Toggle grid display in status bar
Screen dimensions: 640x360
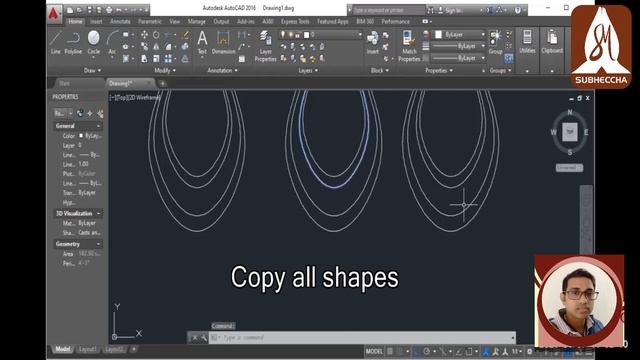click(x=390, y=351)
